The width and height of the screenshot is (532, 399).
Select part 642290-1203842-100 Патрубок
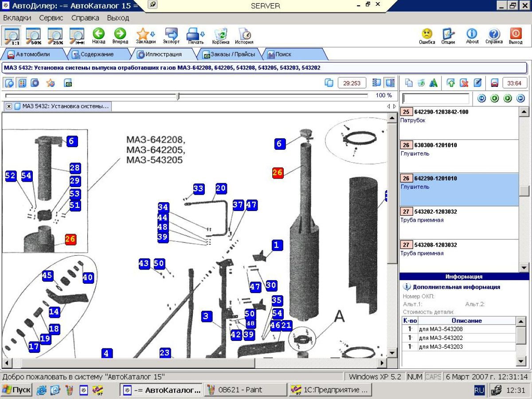pos(459,123)
